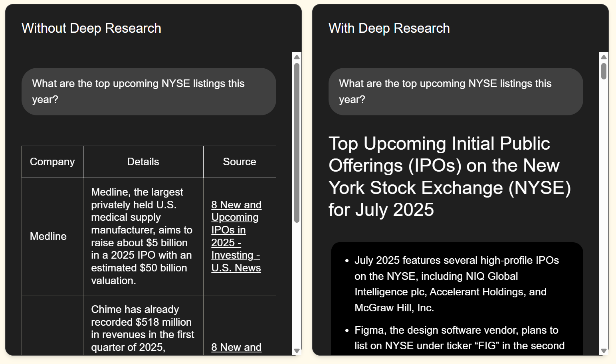Image resolution: width=616 pixels, height=364 pixels.
Task: Click the query bubble in With Deep Research panel
Action: (x=456, y=91)
